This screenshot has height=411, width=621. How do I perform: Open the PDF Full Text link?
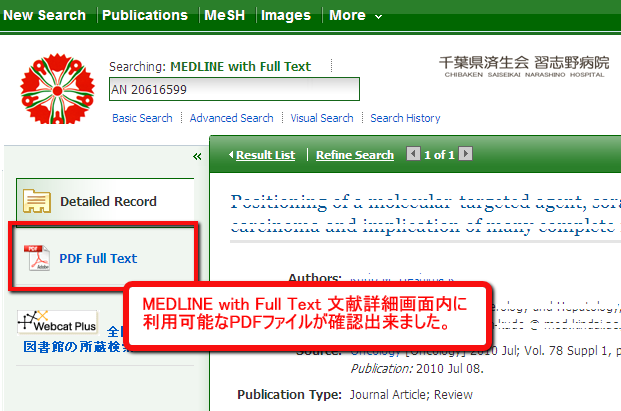click(98, 259)
